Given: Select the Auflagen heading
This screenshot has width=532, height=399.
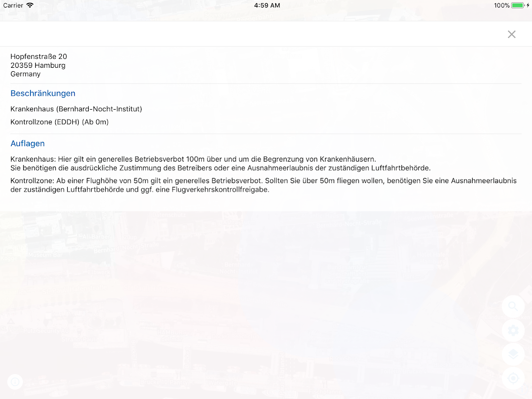Looking at the screenshot, I should (27, 144).
